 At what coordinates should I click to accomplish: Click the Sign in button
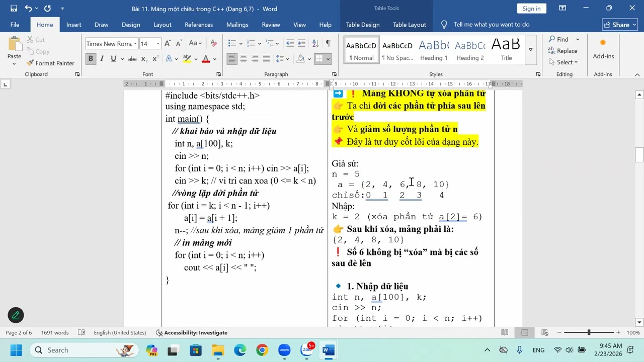pos(531,8)
